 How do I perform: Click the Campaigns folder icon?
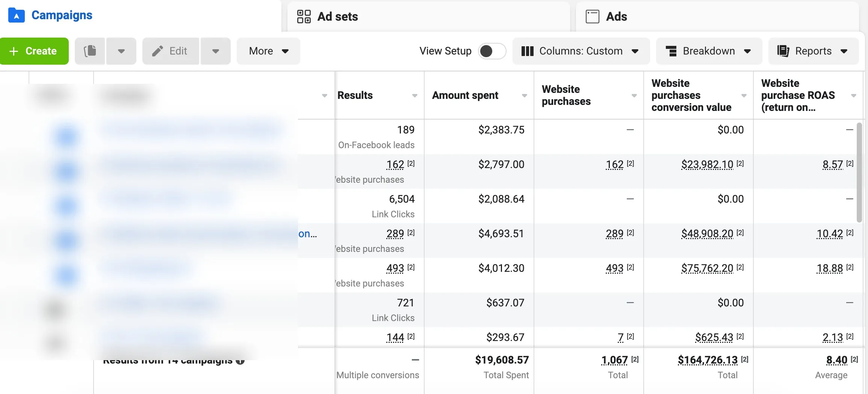coord(17,15)
